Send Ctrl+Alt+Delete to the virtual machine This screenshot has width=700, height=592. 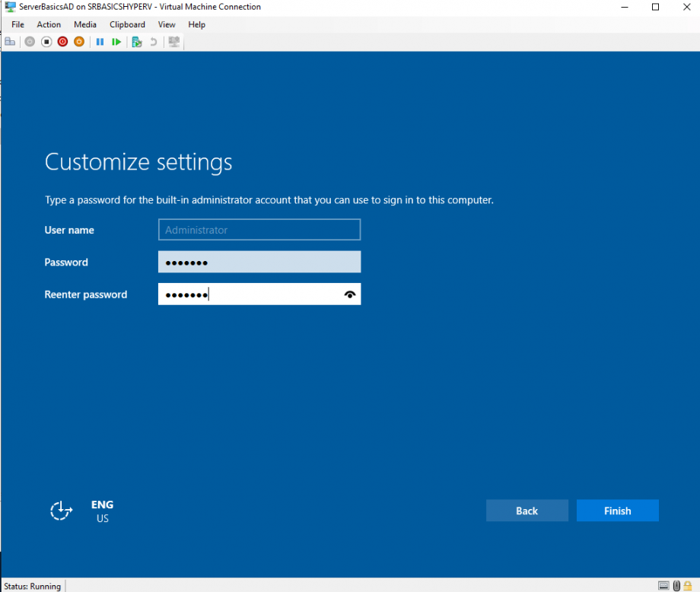(x=11, y=41)
